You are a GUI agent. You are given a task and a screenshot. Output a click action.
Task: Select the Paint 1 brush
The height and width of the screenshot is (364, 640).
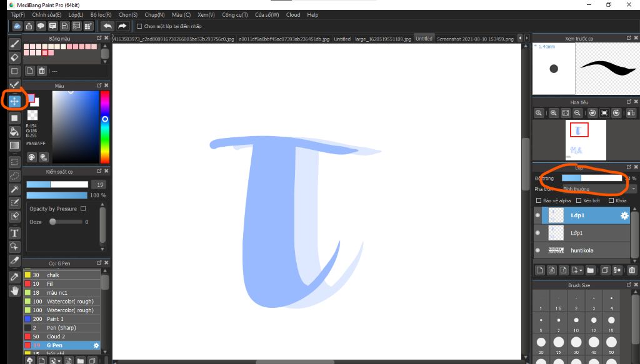(x=62, y=319)
